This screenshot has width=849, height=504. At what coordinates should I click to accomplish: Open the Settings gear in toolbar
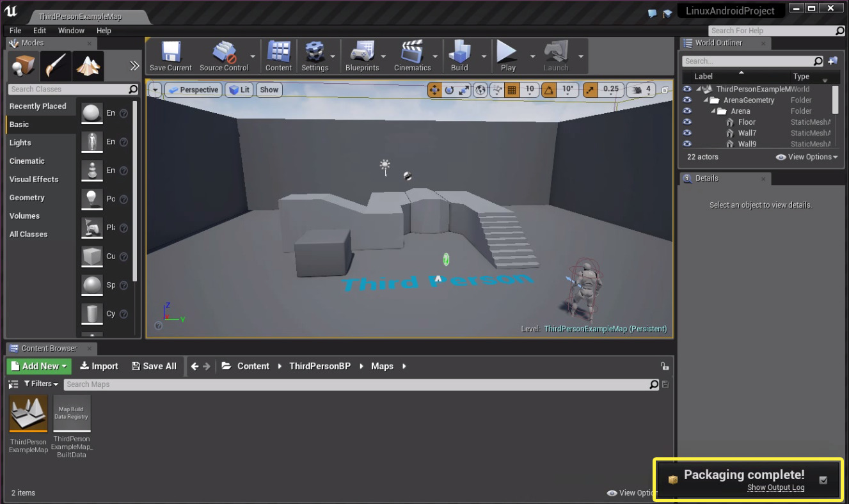point(314,56)
